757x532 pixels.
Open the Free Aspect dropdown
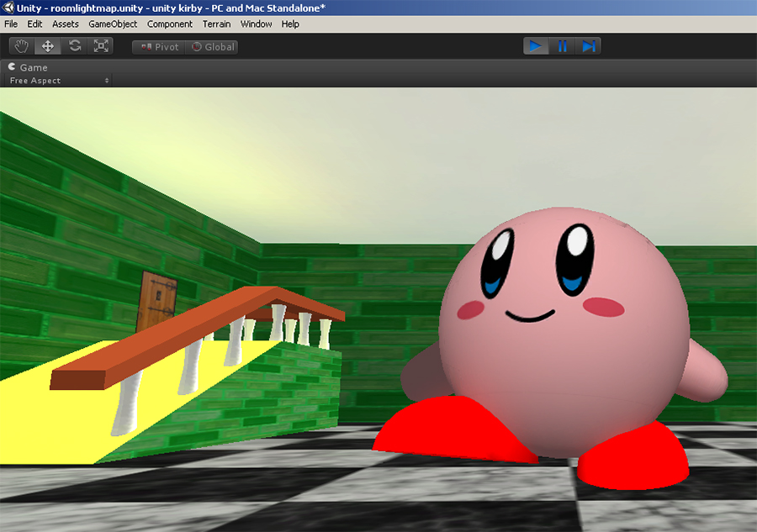click(x=58, y=81)
